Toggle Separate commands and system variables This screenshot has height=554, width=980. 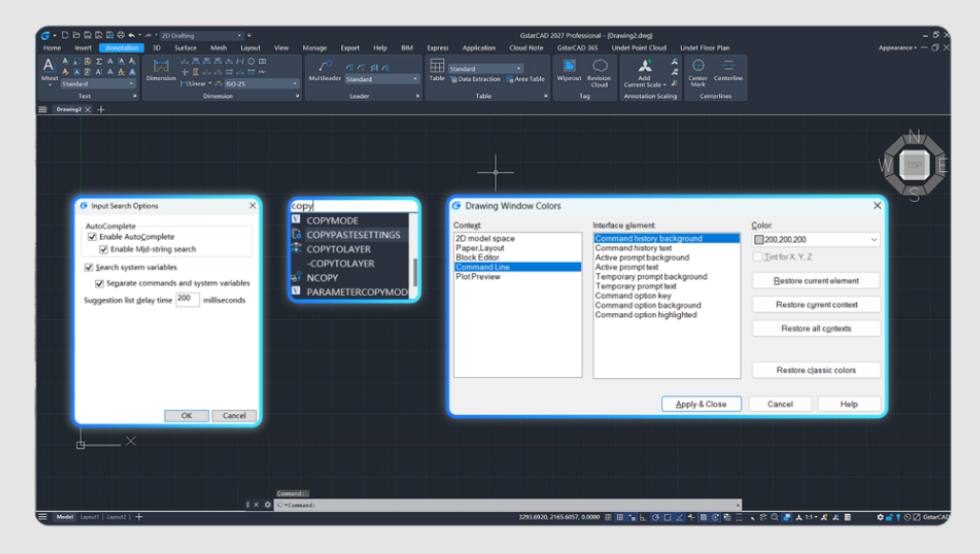99,283
